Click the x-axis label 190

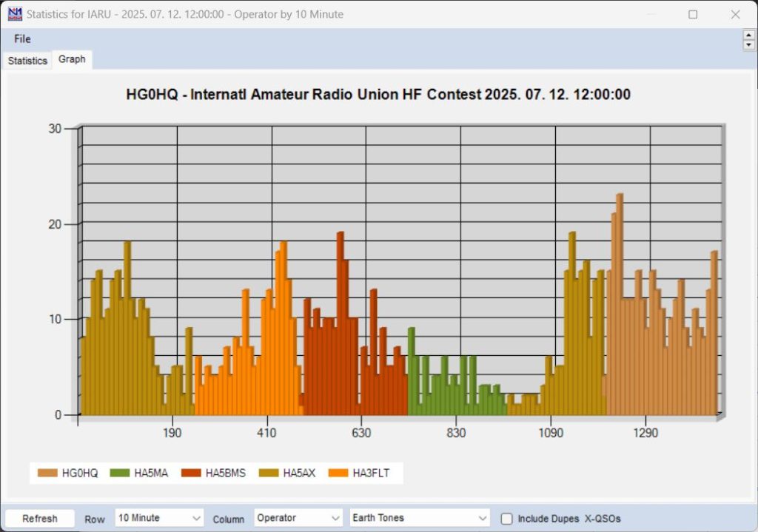172,432
